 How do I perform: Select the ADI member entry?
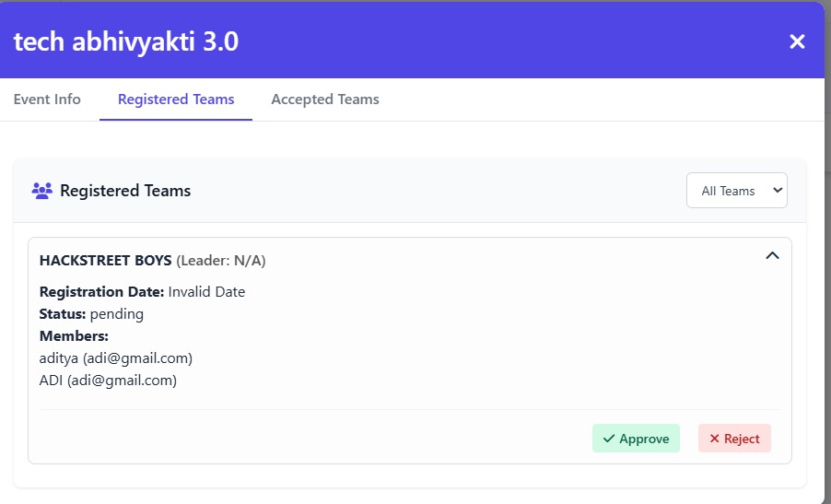click(x=108, y=380)
